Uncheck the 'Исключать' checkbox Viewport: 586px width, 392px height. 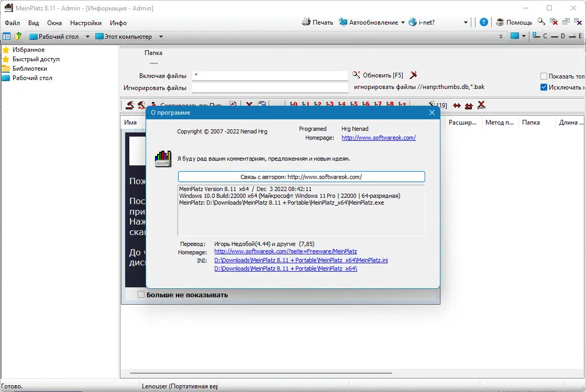[x=544, y=87]
